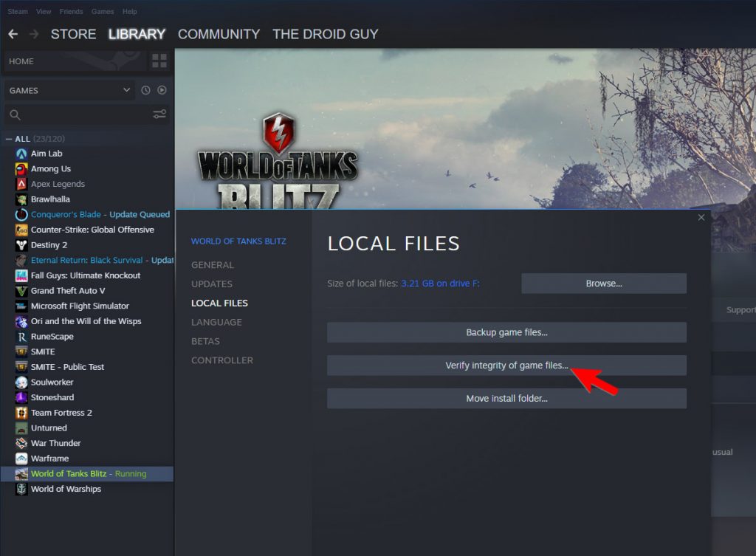The height and width of the screenshot is (556, 756).
Task: Go to the COMMUNITY tab
Action: click(219, 34)
